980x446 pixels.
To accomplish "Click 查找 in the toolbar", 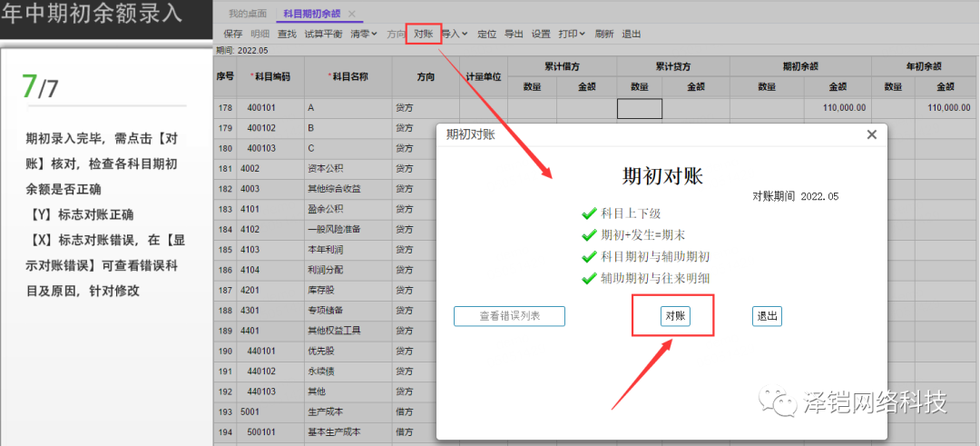I will click(x=287, y=34).
